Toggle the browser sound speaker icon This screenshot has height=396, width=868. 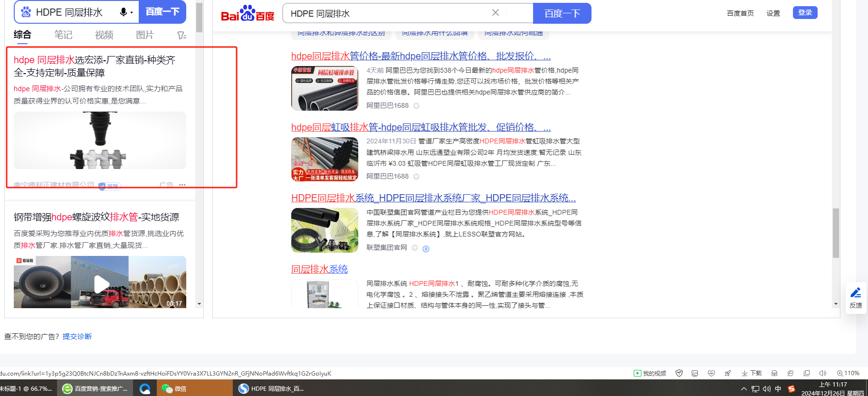click(x=823, y=373)
